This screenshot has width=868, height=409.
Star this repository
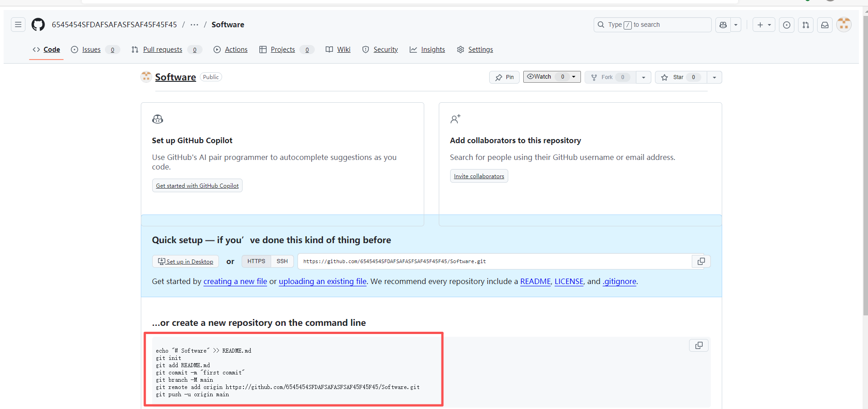coord(681,77)
